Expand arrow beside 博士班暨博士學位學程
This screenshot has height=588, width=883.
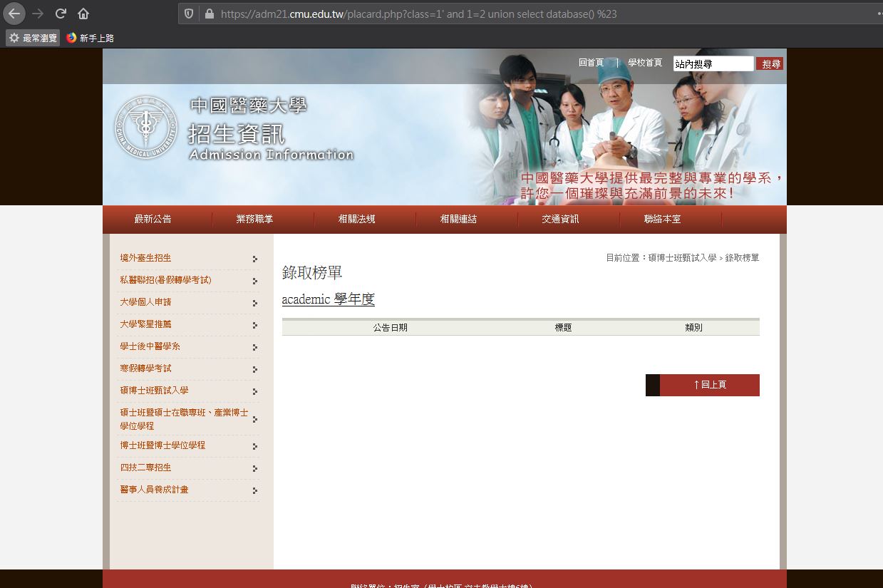click(255, 447)
